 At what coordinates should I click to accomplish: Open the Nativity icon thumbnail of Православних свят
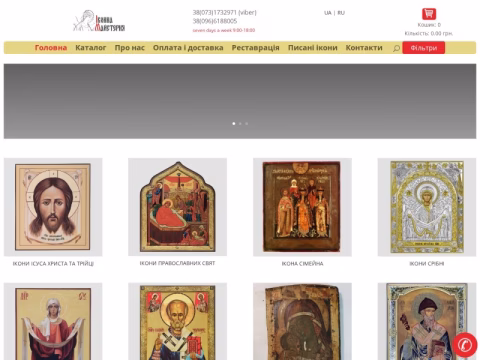pyautogui.click(x=178, y=207)
